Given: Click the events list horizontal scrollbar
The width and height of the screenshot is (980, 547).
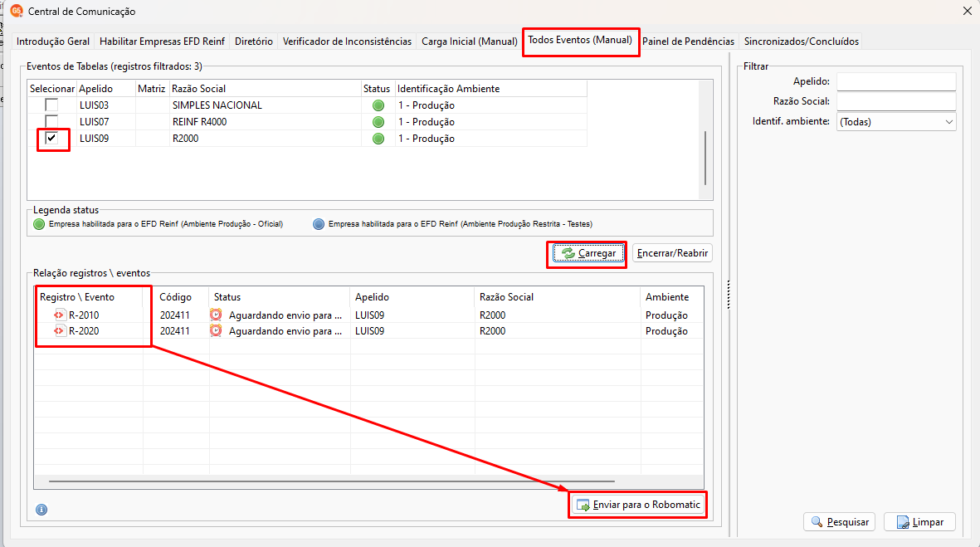Looking at the screenshot, I should coord(332,481).
